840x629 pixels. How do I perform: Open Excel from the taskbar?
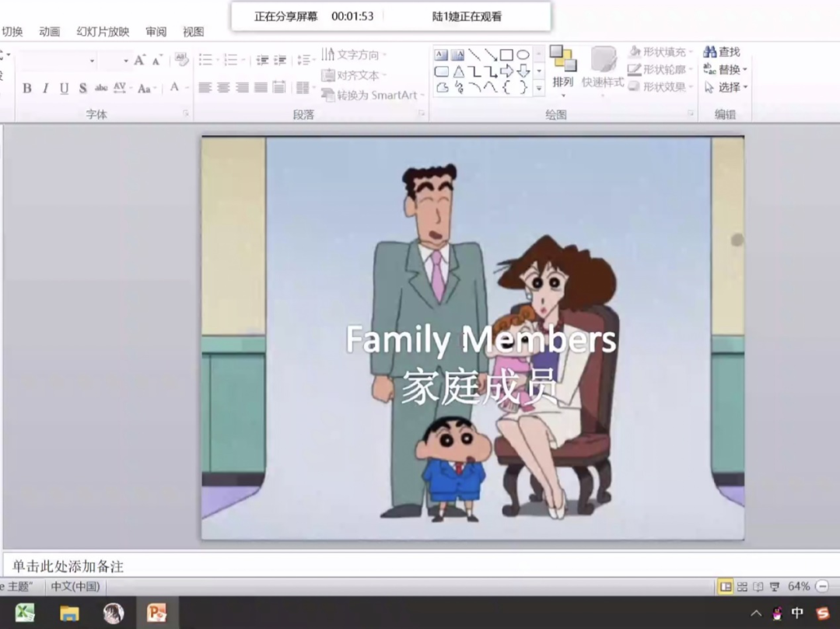(x=25, y=613)
